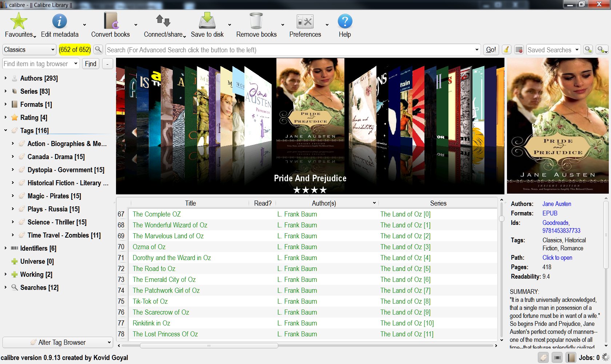Toggle the Cover Browser in the status bar
Image resolution: width=611 pixels, height=364 pixels.
[x=557, y=358]
